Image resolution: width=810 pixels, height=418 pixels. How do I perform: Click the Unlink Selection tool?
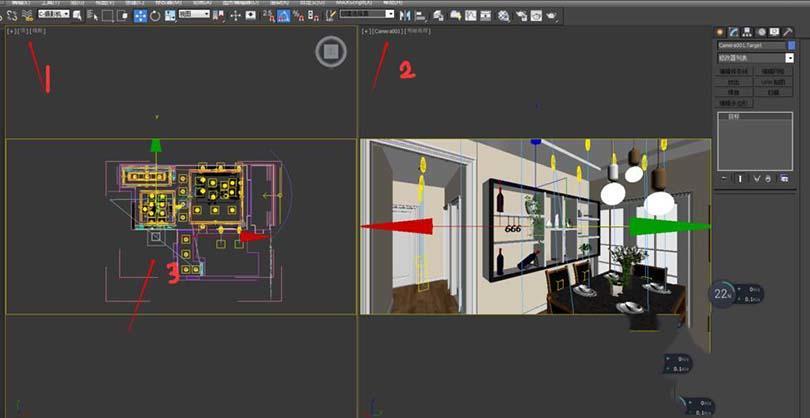[x=12, y=16]
